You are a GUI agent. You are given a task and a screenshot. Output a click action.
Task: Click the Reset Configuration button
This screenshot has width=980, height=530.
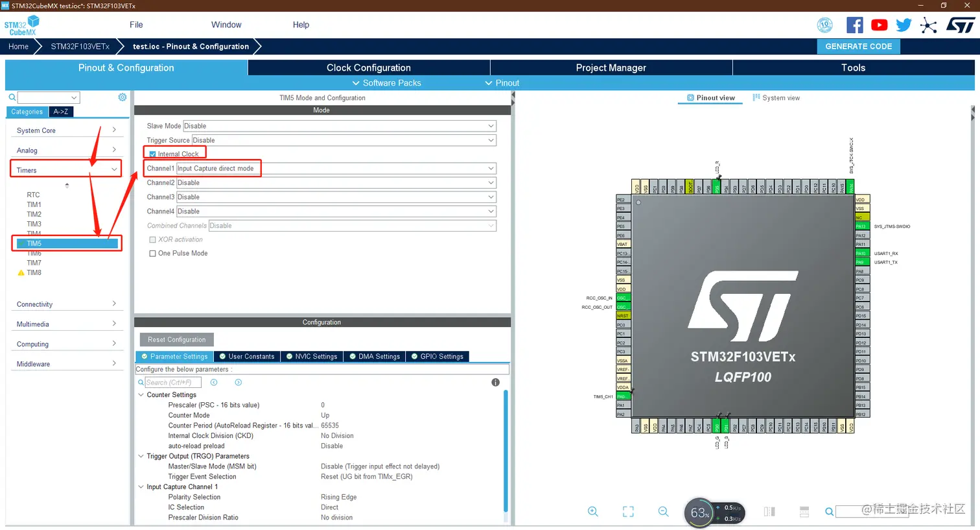point(176,339)
